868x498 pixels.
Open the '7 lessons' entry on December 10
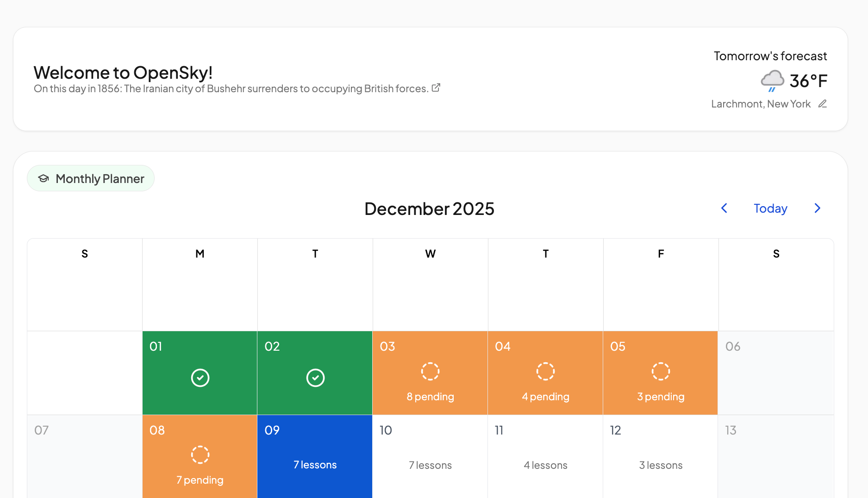pos(430,465)
